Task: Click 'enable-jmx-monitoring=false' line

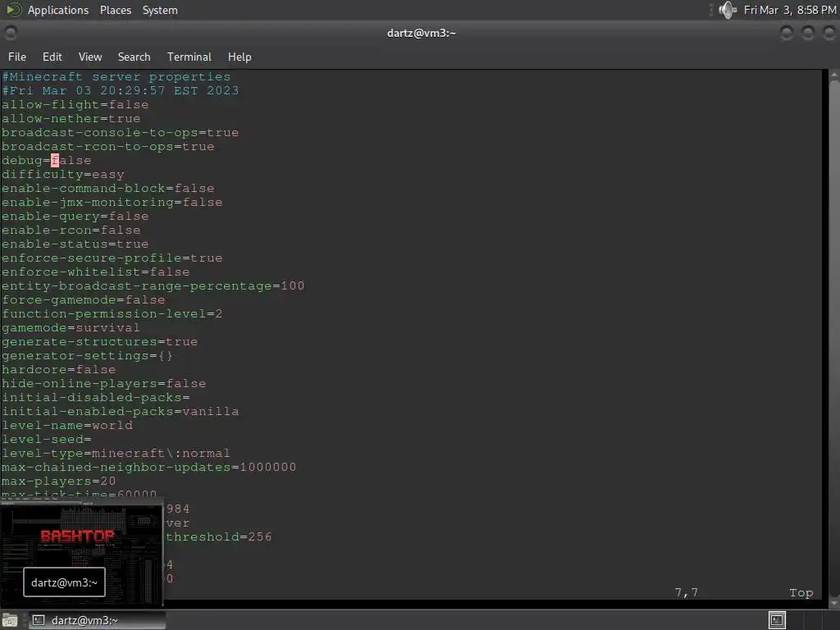Action: coord(112,202)
